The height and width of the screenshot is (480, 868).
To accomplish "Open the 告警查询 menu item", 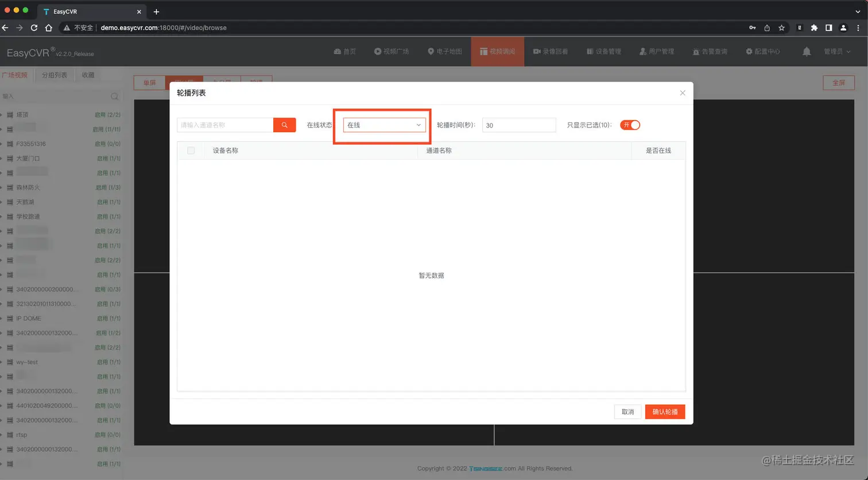I will point(710,52).
